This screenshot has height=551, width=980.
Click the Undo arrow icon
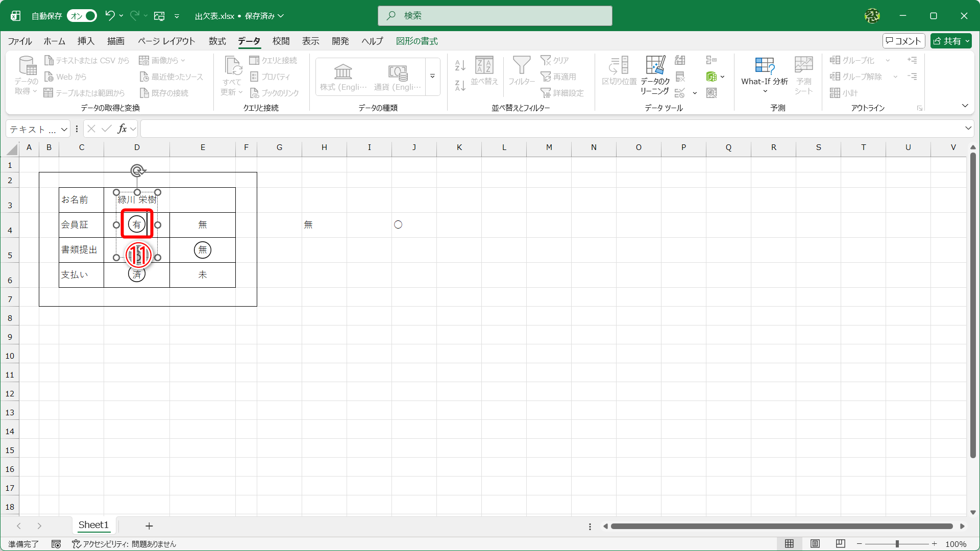pos(110,16)
